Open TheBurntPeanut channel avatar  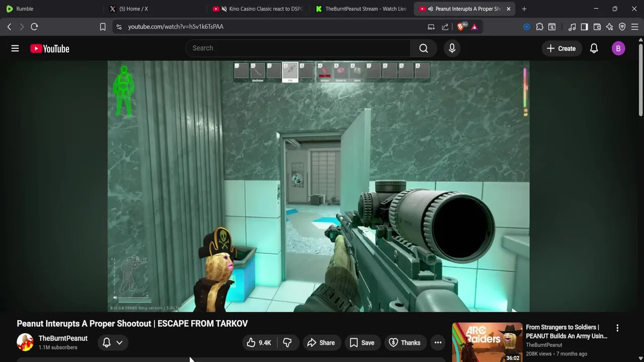click(25, 342)
